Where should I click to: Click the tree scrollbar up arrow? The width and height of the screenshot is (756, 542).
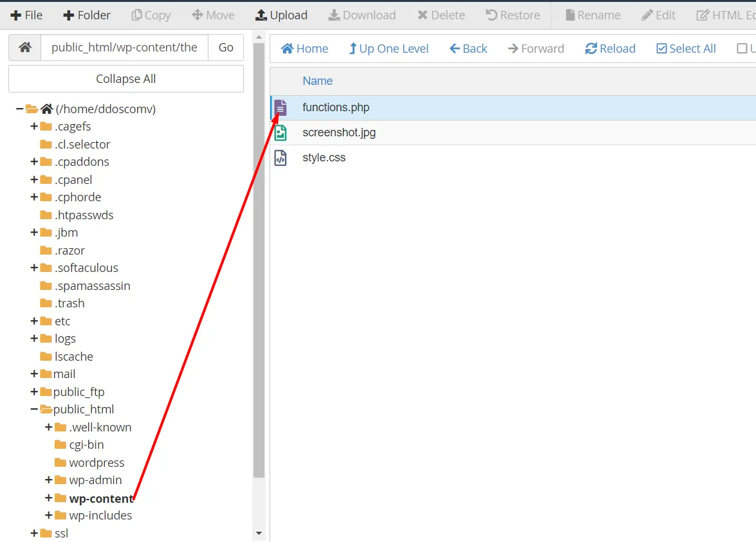[x=259, y=37]
